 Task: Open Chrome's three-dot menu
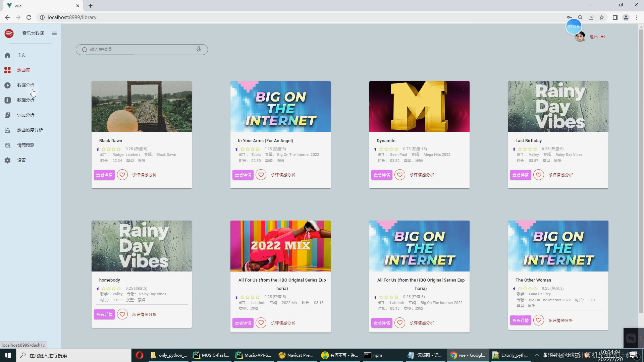[637, 17]
